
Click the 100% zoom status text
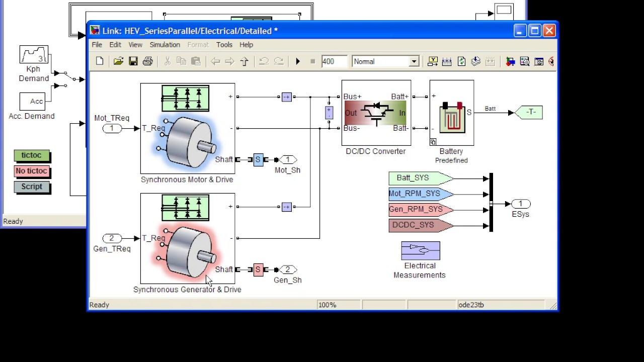point(327,305)
